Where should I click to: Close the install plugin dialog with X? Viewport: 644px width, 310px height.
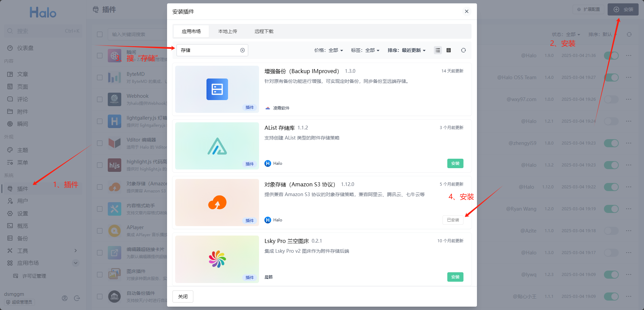click(466, 11)
